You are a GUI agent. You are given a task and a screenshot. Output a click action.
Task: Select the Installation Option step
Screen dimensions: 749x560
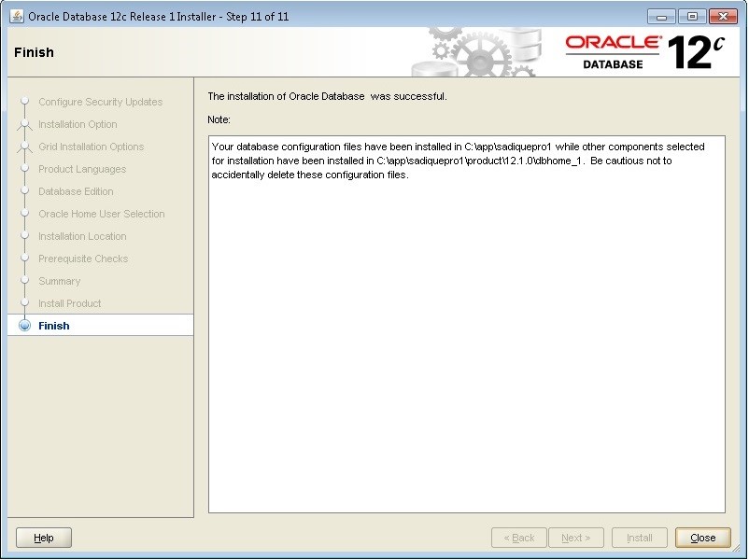(78, 124)
